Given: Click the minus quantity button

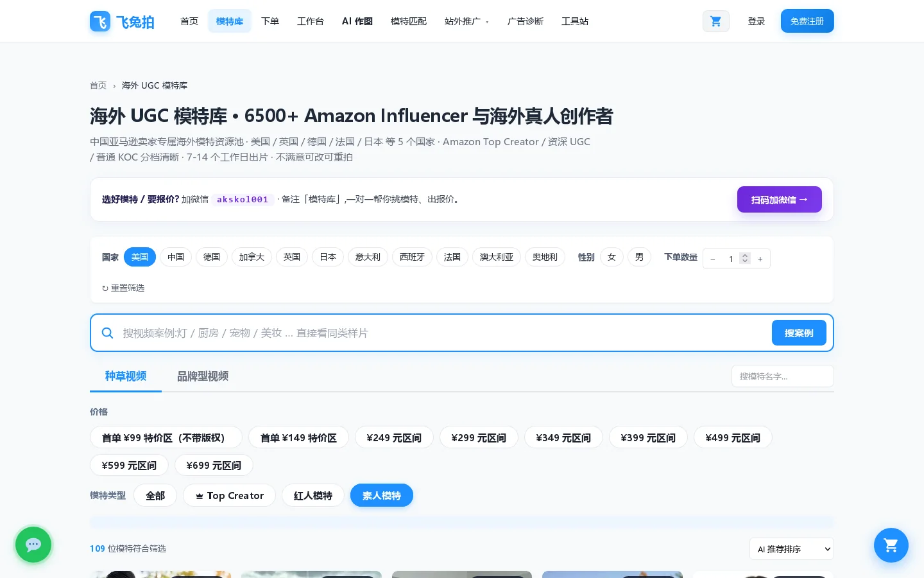Looking at the screenshot, I should (x=713, y=259).
